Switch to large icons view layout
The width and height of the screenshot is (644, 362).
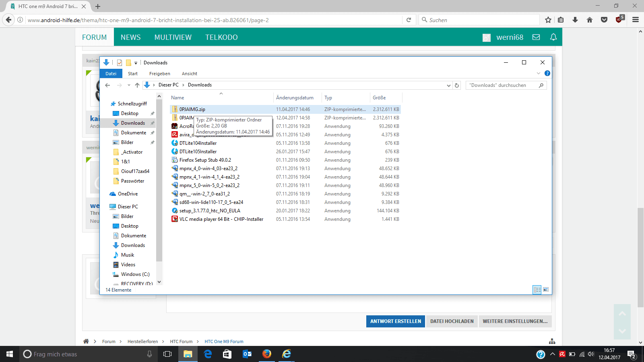click(546, 290)
